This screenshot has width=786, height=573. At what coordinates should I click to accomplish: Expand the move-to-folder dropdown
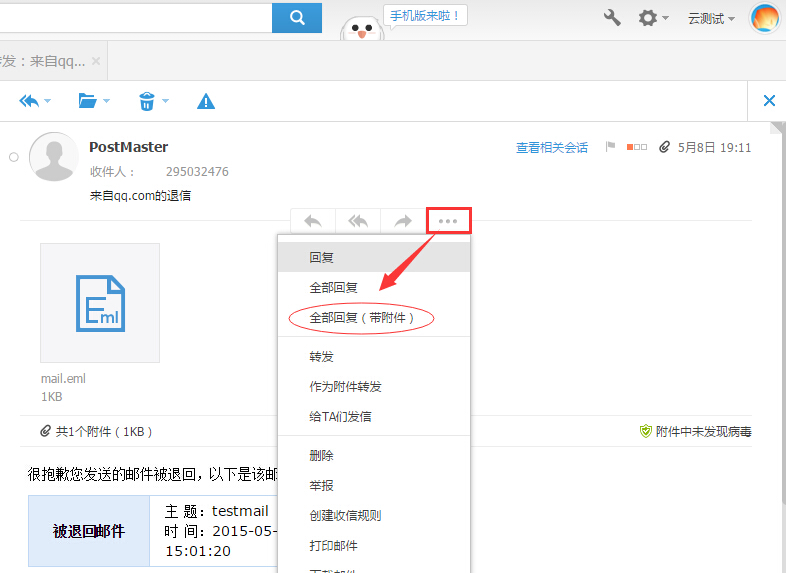93,101
